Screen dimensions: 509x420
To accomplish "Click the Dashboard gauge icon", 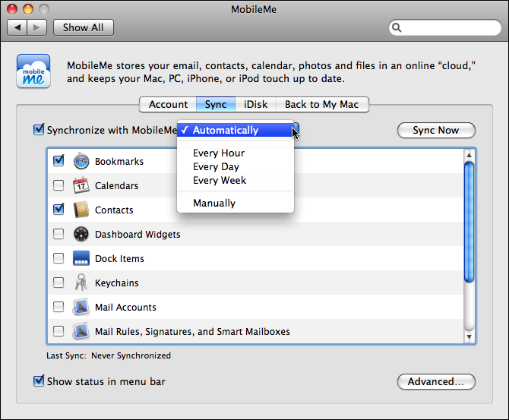I will click(x=81, y=234).
